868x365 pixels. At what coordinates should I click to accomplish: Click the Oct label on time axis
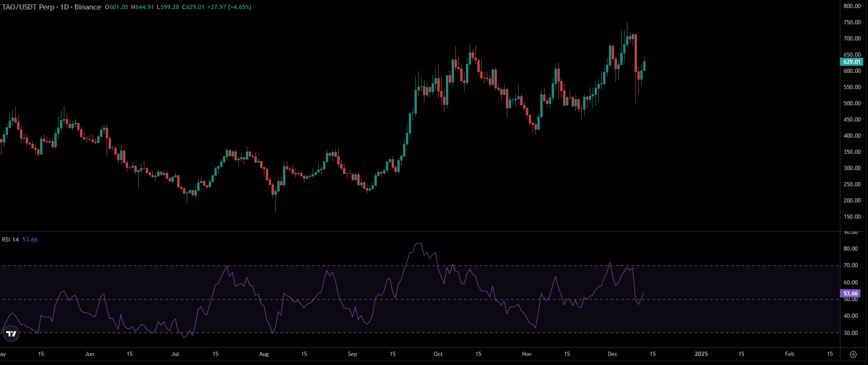coord(438,354)
